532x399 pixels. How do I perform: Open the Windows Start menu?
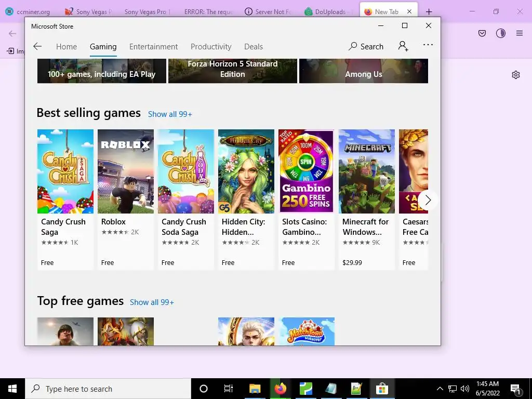tap(12, 389)
